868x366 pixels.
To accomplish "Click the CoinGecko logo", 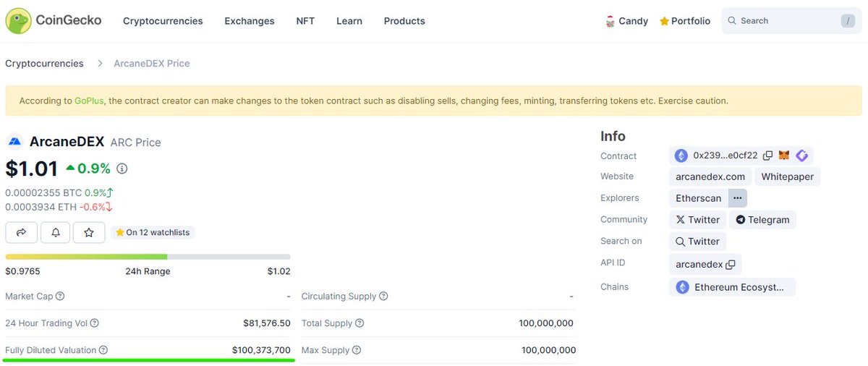I will tap(54, 20).
